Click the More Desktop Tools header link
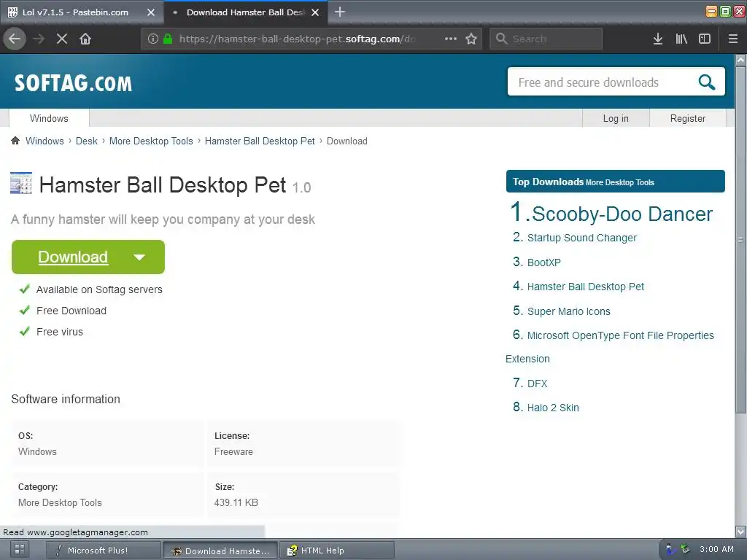The width and height of the screenshot is (747, 560). [x=620, y=182]
